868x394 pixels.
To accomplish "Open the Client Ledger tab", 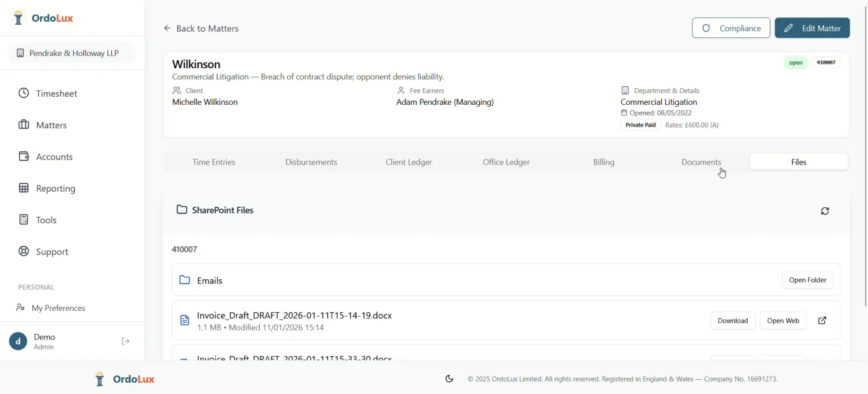I will point(409,162).
